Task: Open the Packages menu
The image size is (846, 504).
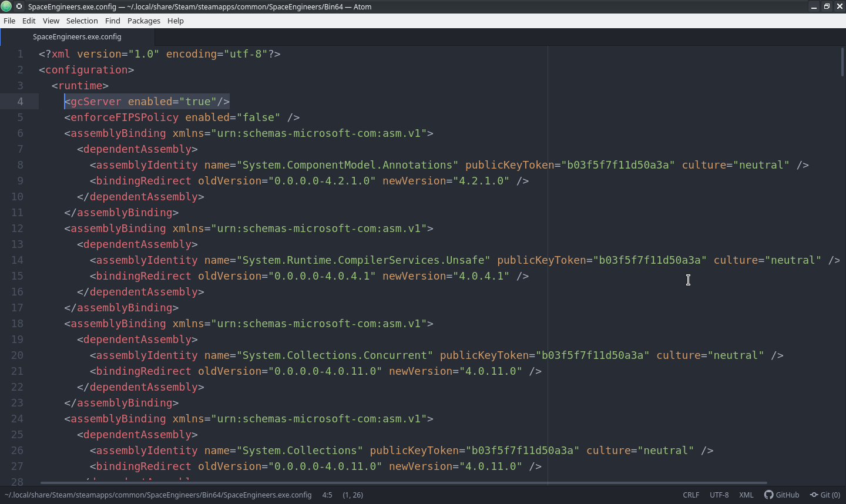Action: click(144, 21)
